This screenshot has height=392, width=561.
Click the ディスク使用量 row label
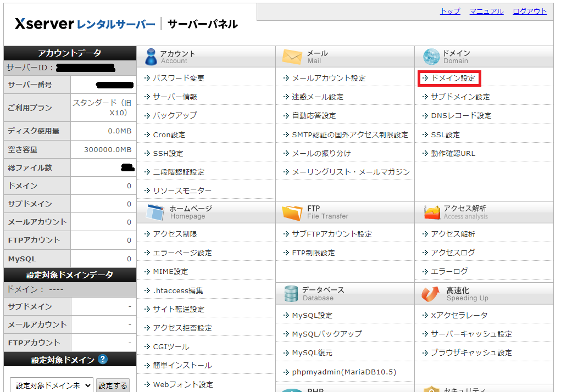[34, 131]
